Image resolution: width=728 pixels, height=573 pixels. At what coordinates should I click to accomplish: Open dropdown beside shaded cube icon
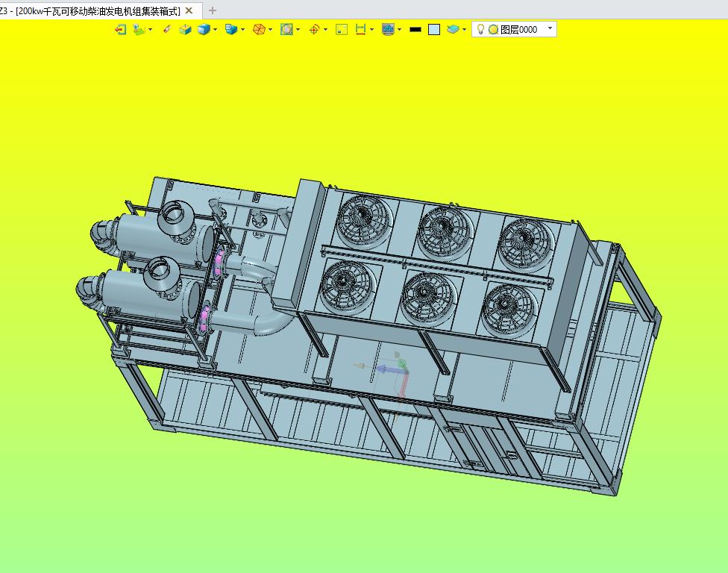(x=215, y=30)
